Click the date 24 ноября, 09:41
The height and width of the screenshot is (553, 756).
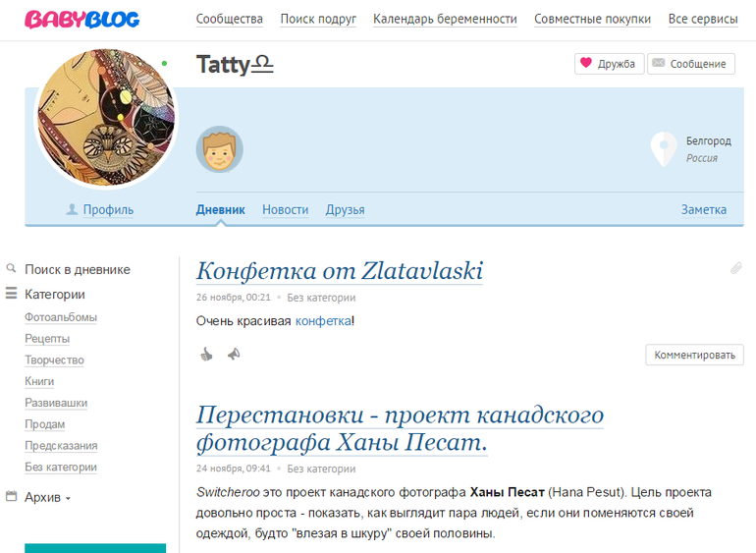coord(234,469)
